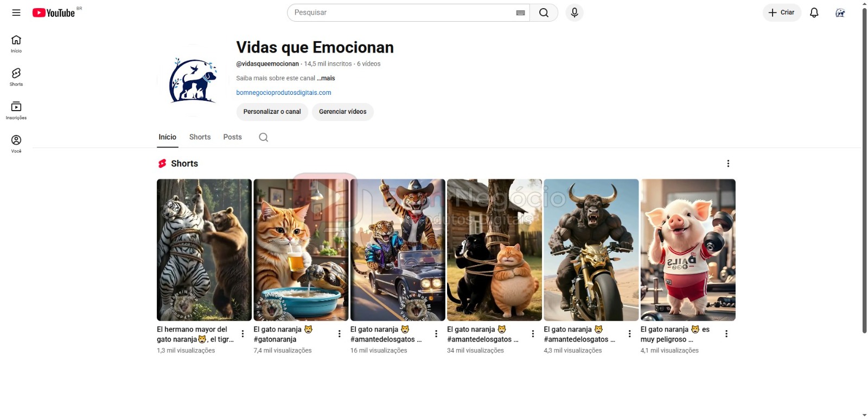Open Inscrições in the sidebar
868x419 pixels.
pyautogui.click(x=16, y=110)
